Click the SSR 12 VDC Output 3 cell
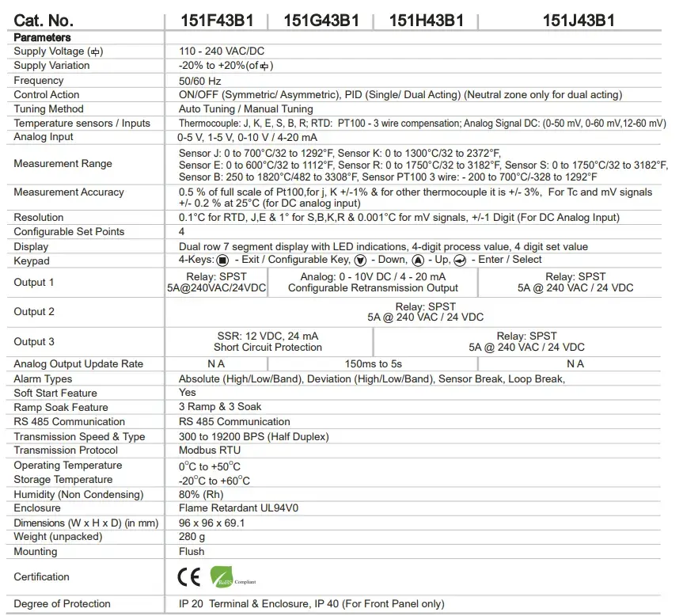The width and height of the screenshot is (683, 616). click(268, 341)
